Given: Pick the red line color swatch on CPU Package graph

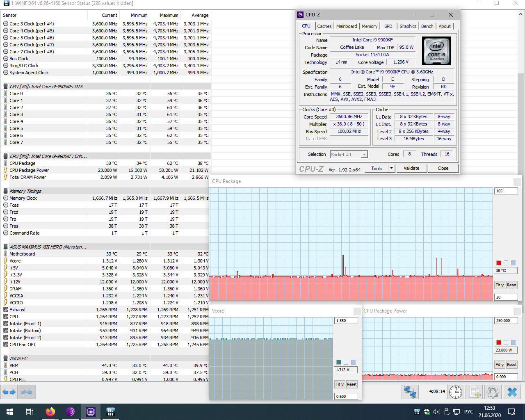Looking at the screenshot, I should coord(499,263).
